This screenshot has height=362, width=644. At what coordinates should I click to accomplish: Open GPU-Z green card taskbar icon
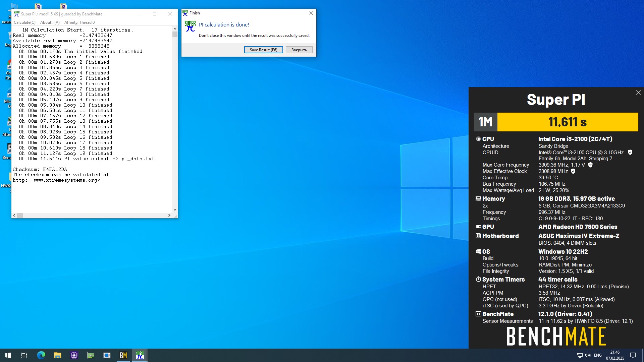[91, 355]
